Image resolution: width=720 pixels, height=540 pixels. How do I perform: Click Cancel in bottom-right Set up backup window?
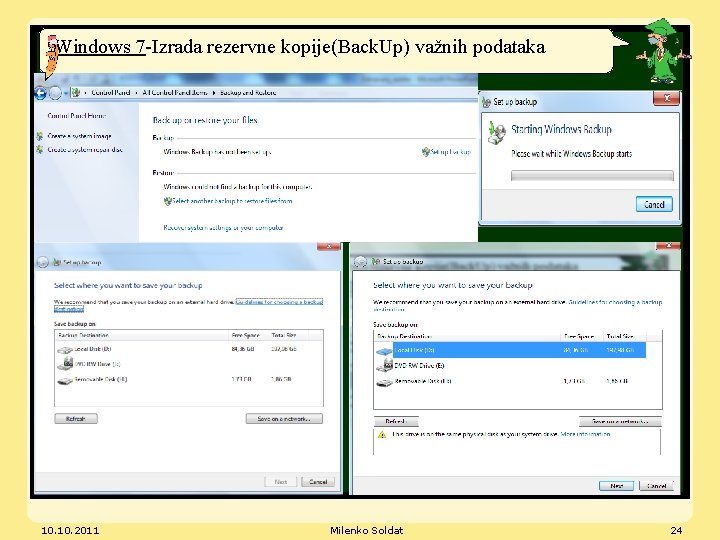[656, 486]
